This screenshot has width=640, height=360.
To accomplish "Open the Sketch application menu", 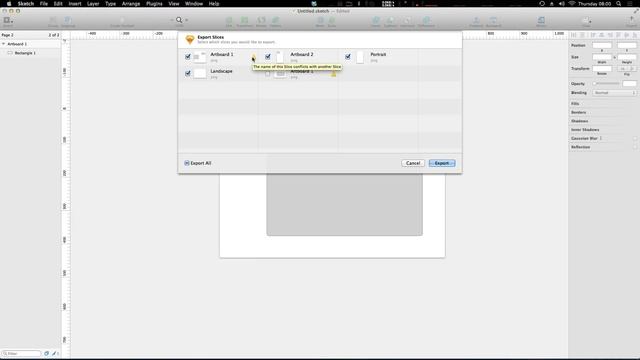I will (x=26, y=4).
